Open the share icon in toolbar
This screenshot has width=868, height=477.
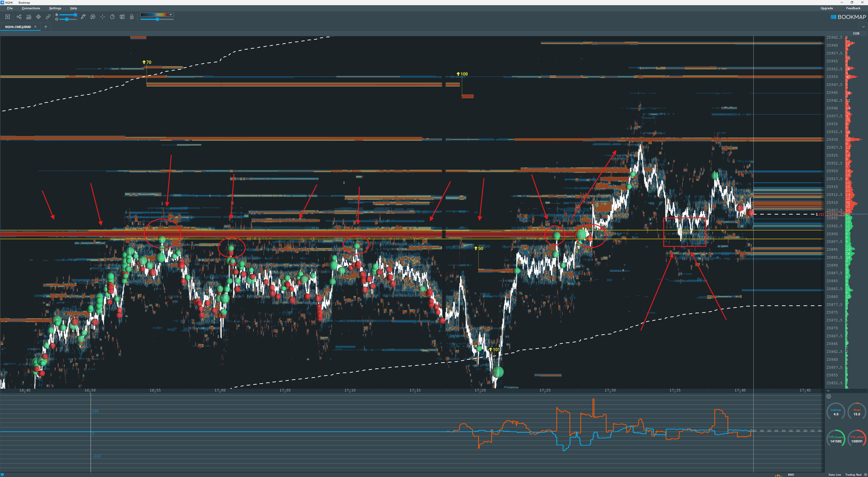click(19, 17)
